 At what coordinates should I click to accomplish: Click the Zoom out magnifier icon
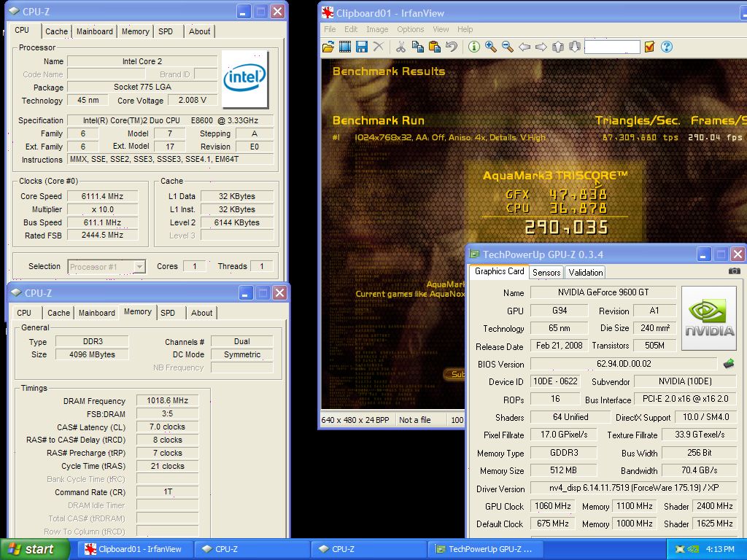click(x=508, y=47)
